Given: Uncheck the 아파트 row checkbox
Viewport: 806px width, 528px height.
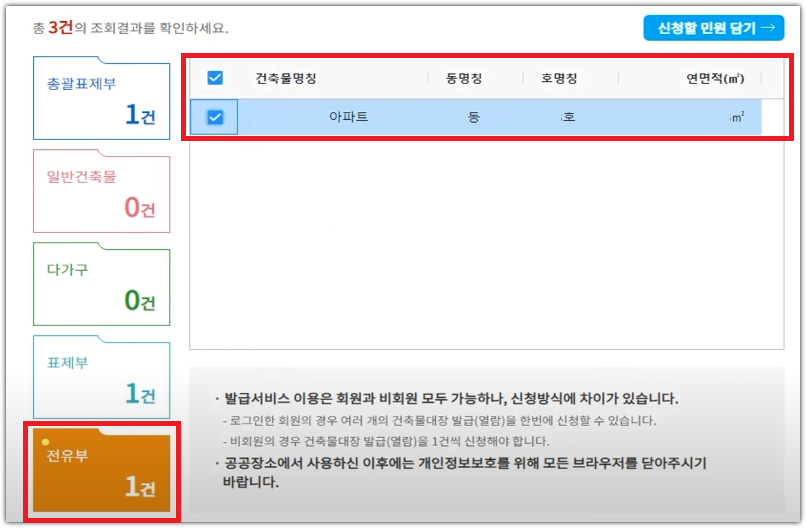Looking at the screenshot, I should click(215, 117).
